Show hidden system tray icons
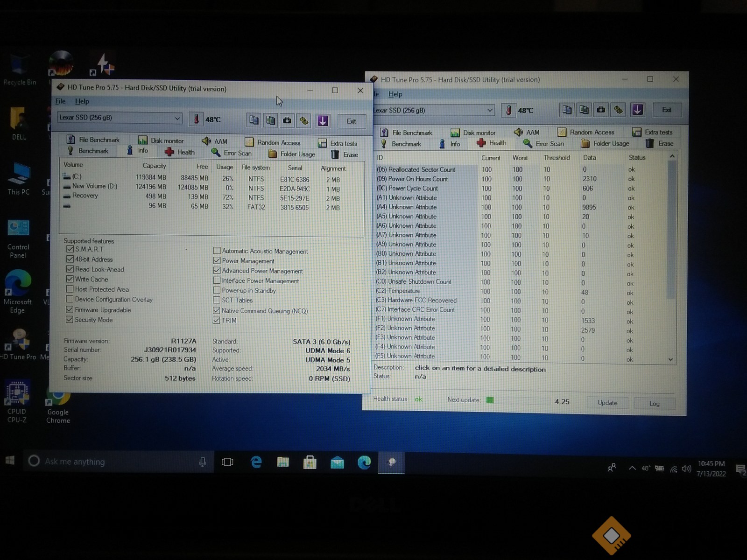 pyautogui.click(x=632, y=468)
